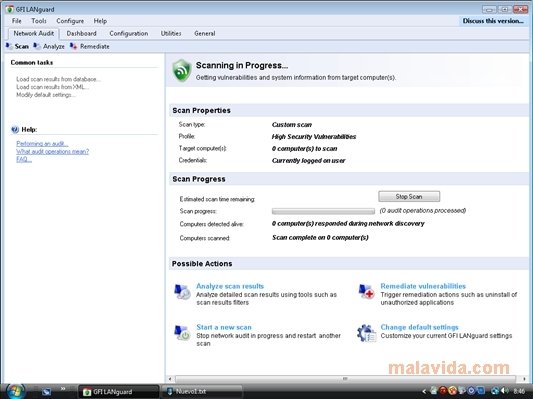Open the Configure menu
This screenshot has height=399, width=533.
[70, 21]
